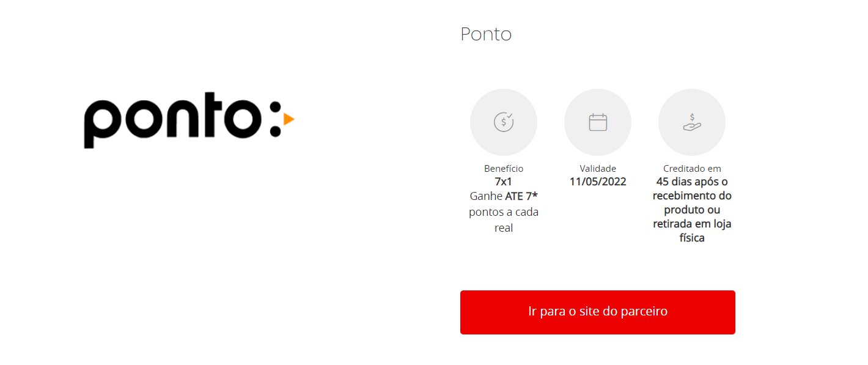868x365 pixels.
Task: Click the retirada em loja física text
Action: tap(692, 231)
